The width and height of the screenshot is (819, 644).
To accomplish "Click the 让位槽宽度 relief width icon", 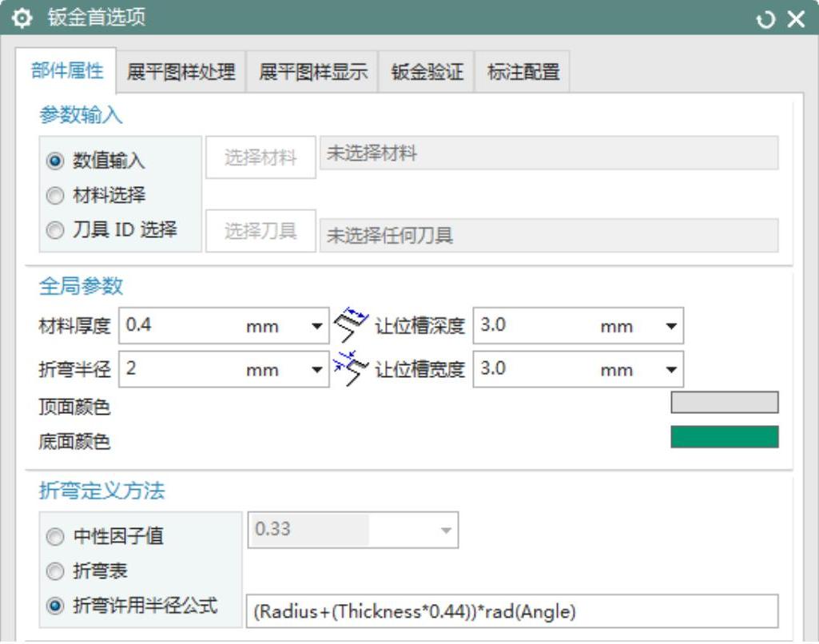I will coord(351,368).
